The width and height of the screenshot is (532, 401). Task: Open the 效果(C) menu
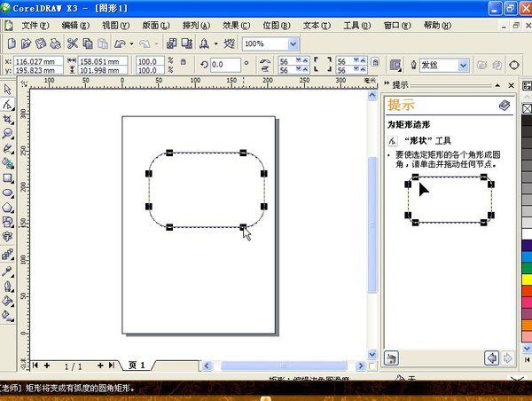237,26
